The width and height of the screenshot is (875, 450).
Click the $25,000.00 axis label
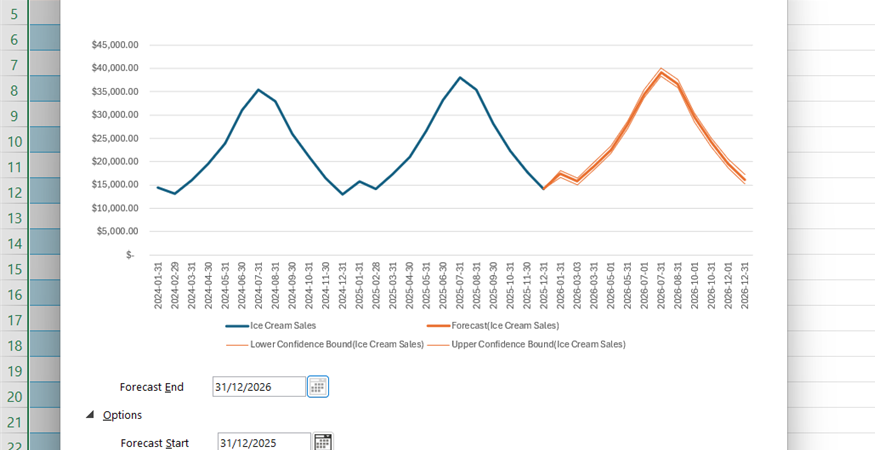pyautogui.click(x=115, y=138)
